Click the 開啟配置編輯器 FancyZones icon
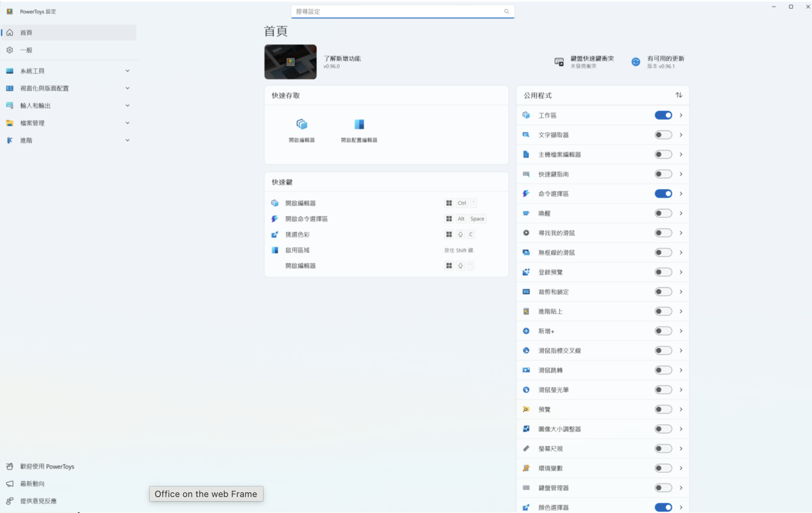This screenshot has height=513, width=812. [359, 124]
